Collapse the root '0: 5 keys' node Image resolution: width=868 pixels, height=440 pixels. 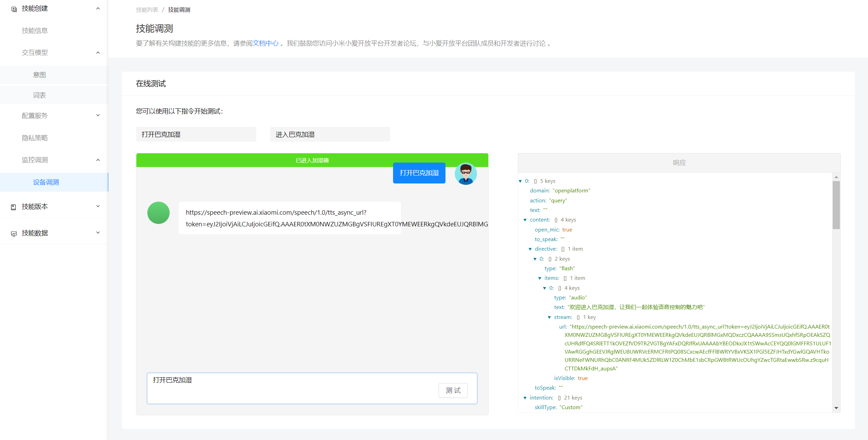pyautogui.click(x=520, y=181)
